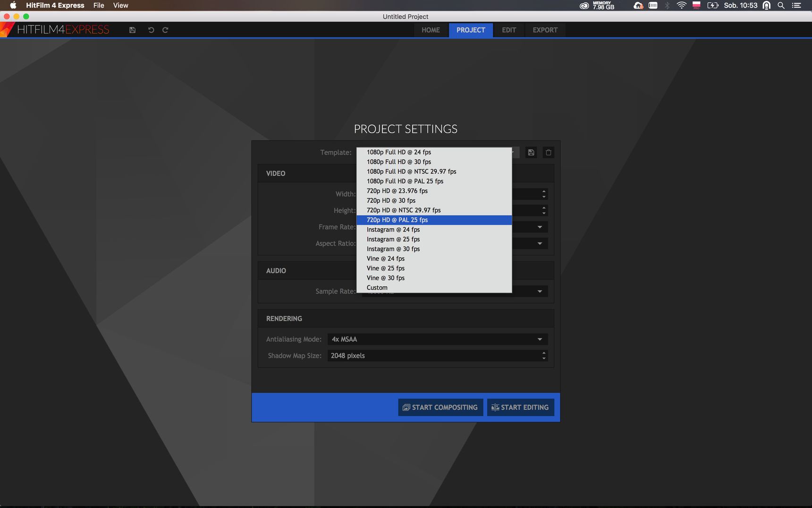Open HitFilm 4 Express application menu
This screenshot has width=812, height=508.
[55, 5]
